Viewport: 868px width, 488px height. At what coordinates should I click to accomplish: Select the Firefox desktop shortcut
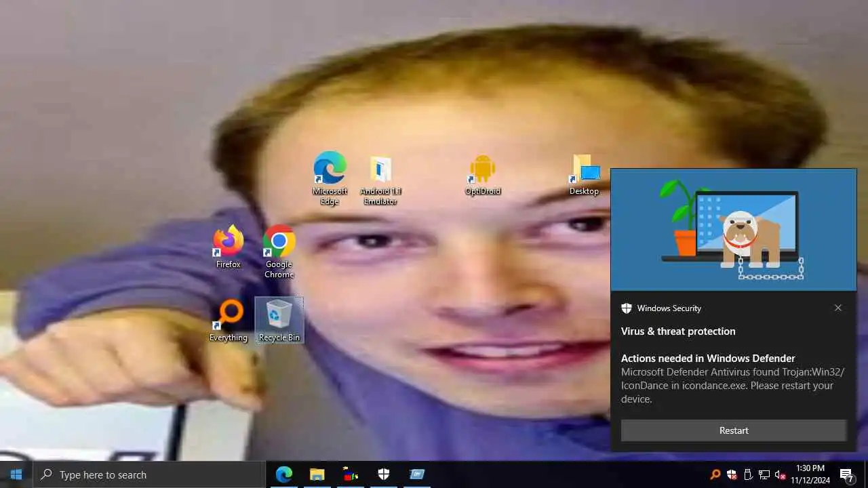pos(229,247)
